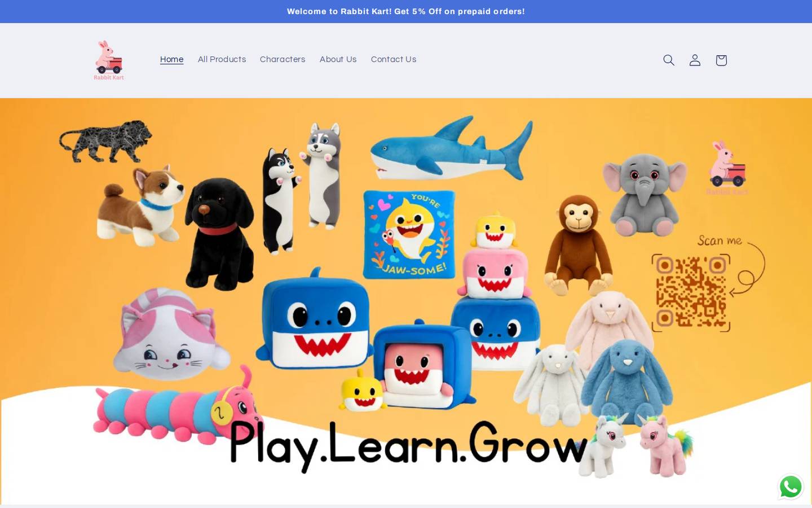
Task: Open All Products menu item
Action: tap(222, 59)
